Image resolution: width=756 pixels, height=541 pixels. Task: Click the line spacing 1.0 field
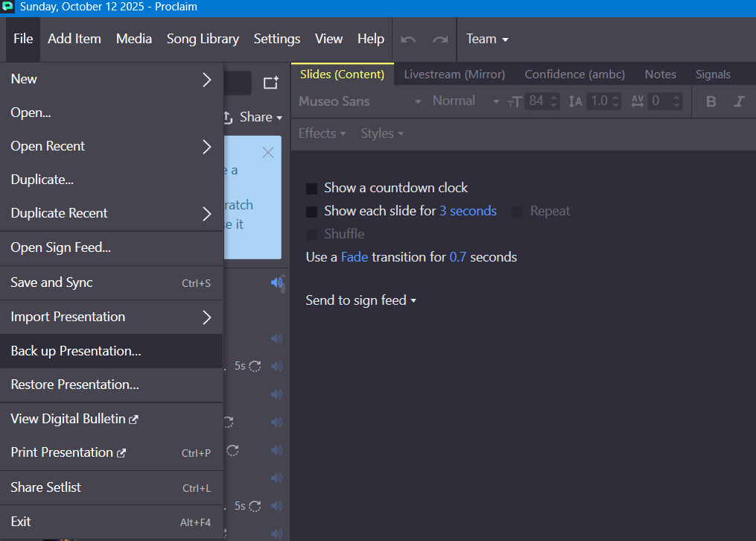pos(599,101)
